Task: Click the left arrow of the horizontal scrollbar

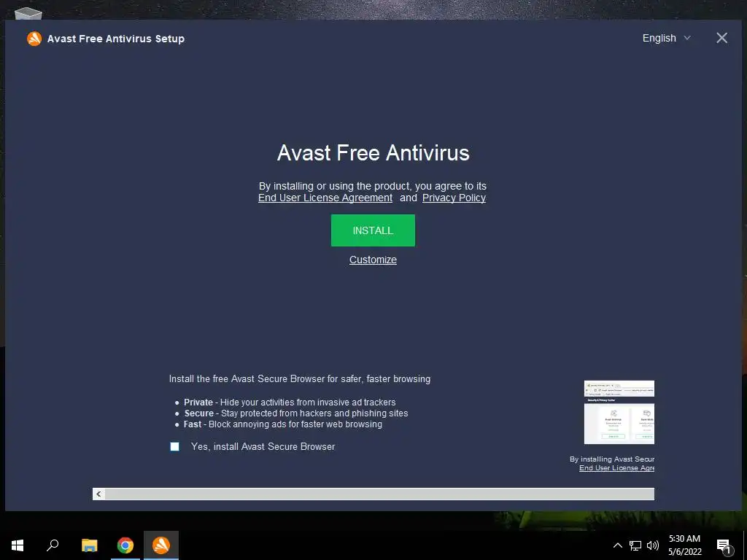Action: [x=98, y=494]
